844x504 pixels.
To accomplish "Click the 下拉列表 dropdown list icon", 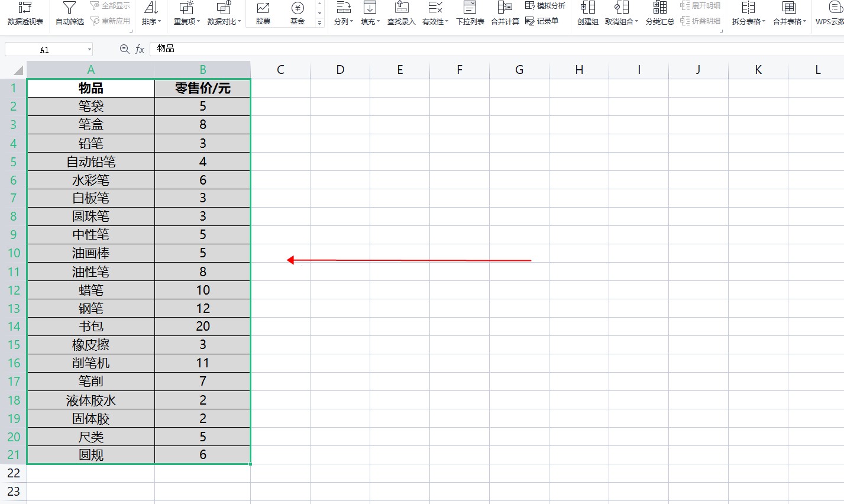I will point(470,14).
